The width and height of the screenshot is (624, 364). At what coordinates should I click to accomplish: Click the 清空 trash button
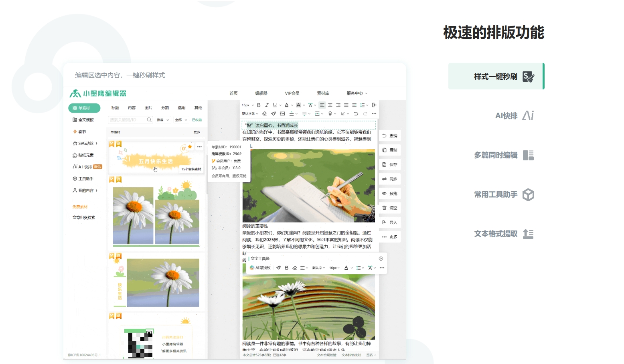coord(390,208)
